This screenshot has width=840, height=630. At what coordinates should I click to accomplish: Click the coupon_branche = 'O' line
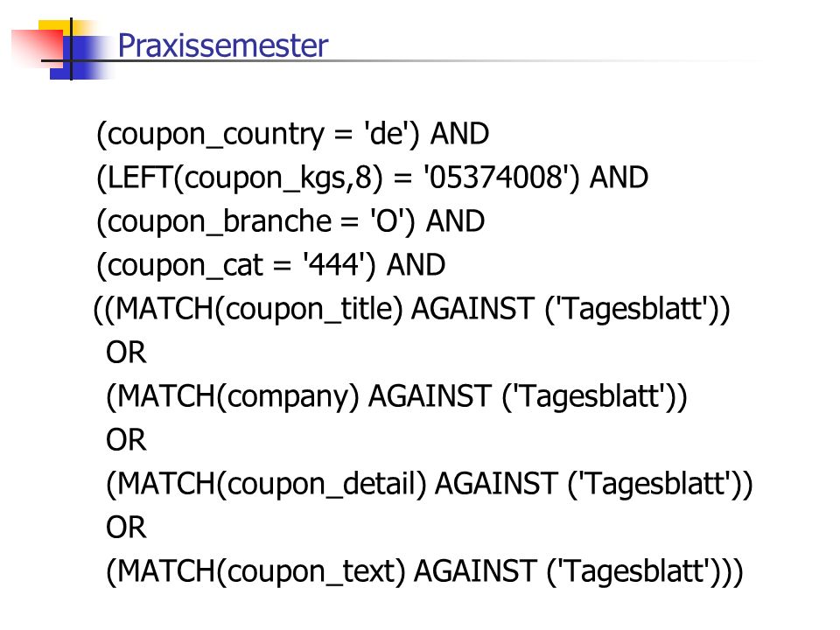(290, 221)
